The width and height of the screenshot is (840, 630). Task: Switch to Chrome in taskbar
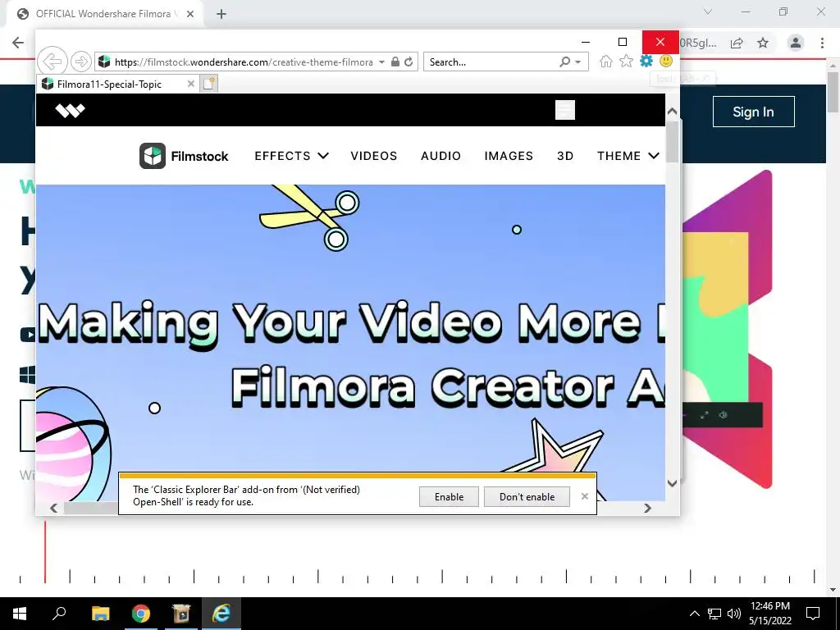(141, 614)
